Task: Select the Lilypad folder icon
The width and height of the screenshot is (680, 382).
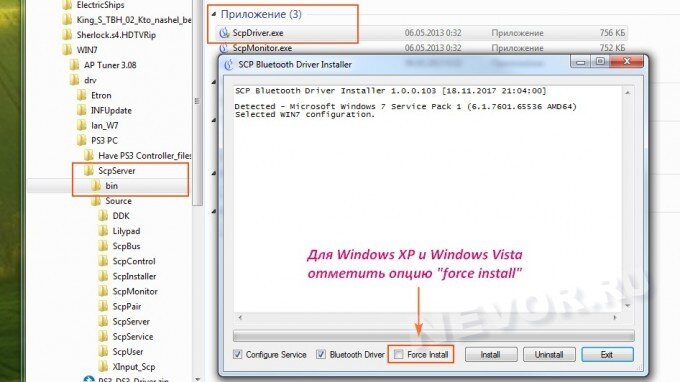Action: click(103, 231)
